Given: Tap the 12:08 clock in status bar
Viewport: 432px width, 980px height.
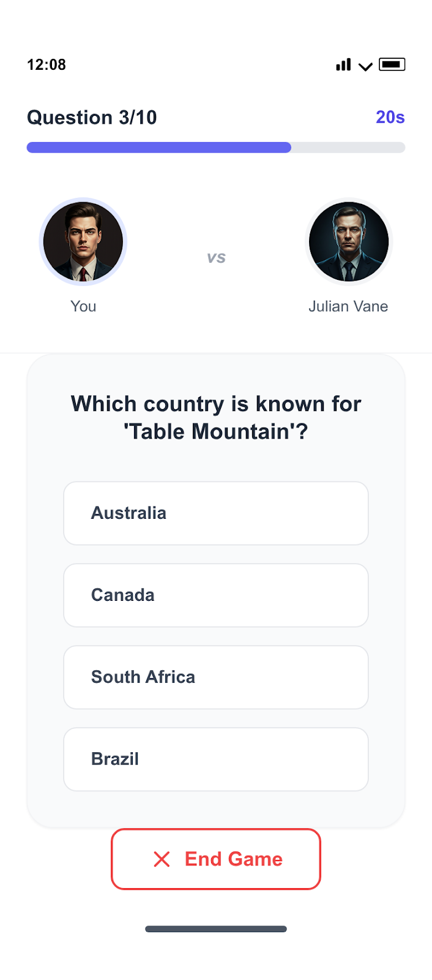Looking at the screenshot, I should 47,64.
